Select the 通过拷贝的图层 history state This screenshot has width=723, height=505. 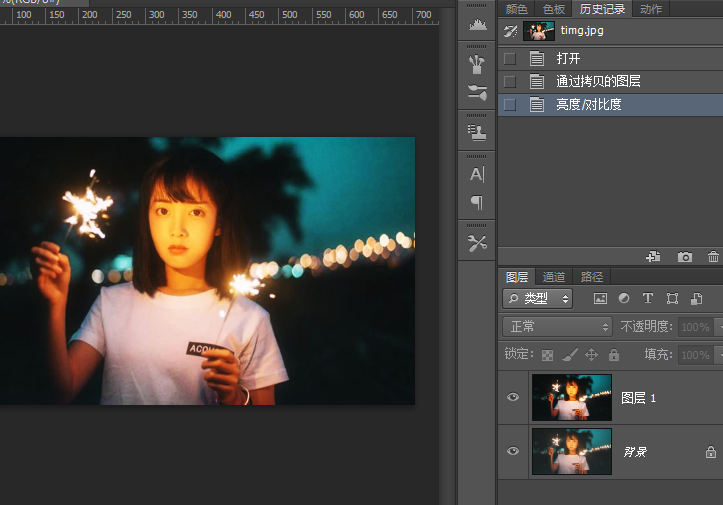coord(598,81)
